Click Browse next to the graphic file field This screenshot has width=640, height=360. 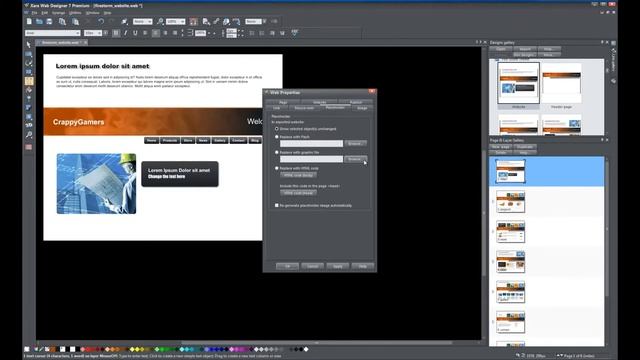(355, 159)
